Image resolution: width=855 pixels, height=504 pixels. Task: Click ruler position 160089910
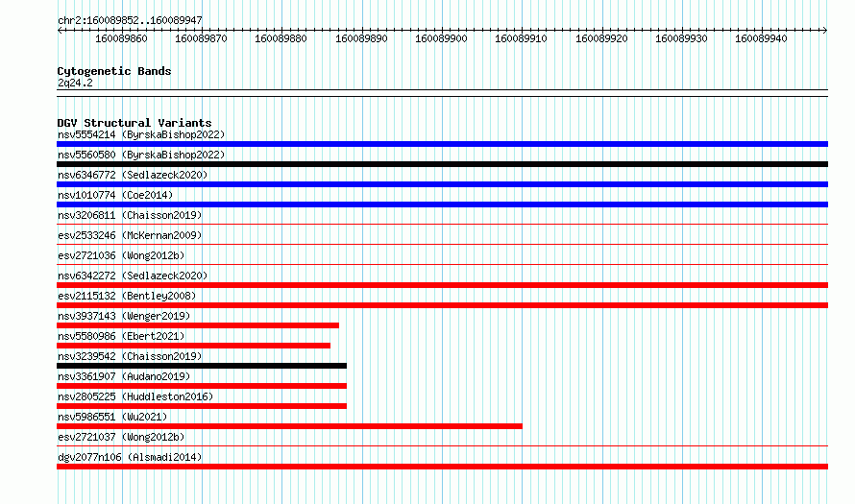(x=521, y=38)
